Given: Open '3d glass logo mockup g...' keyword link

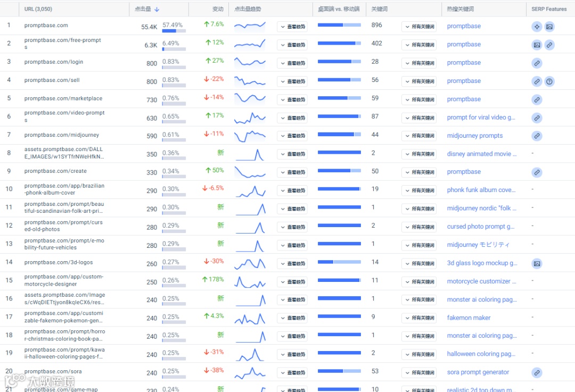Looking at the screenshot, I should tap(482, 263).
